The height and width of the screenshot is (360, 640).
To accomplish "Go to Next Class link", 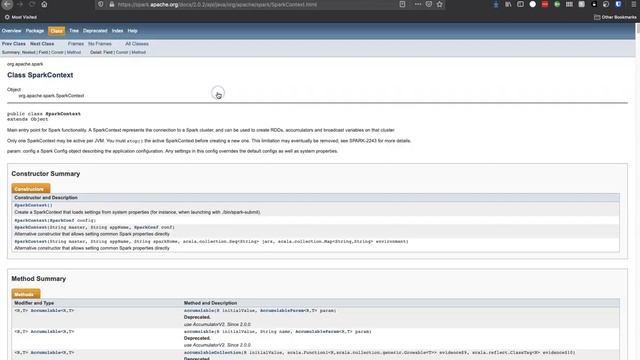I will click(42, 44).
